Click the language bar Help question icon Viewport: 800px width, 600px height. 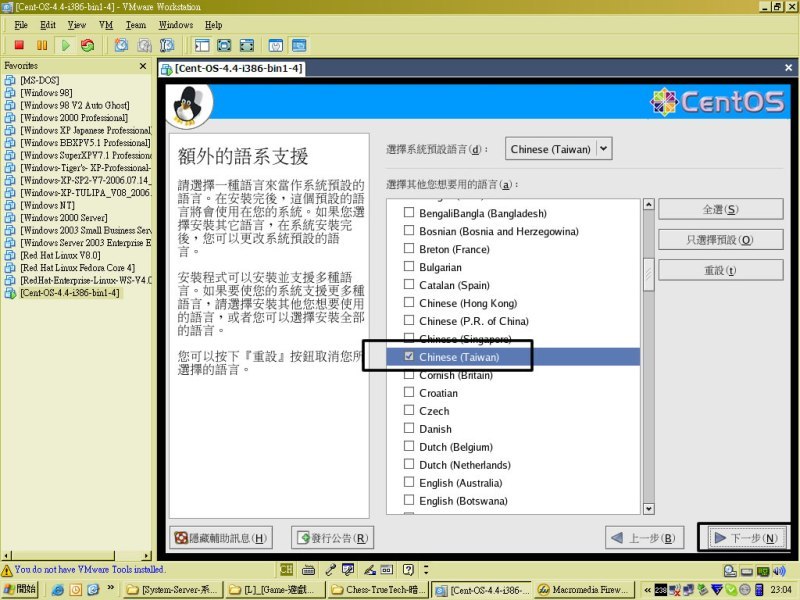[x=408, y=569]
